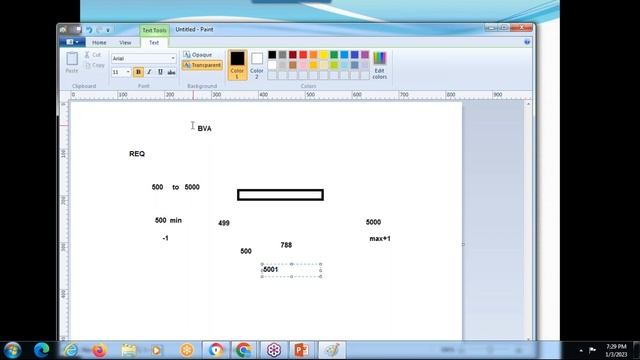The width and height of the screenshot is (640, 360).
Task: Select Color 1 foreground button
Action: [237, 65]
